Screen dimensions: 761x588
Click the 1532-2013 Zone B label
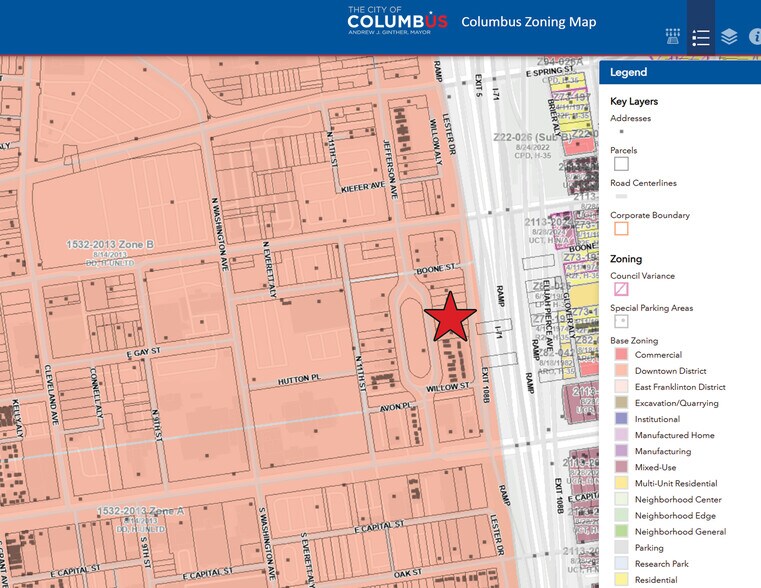111,244
